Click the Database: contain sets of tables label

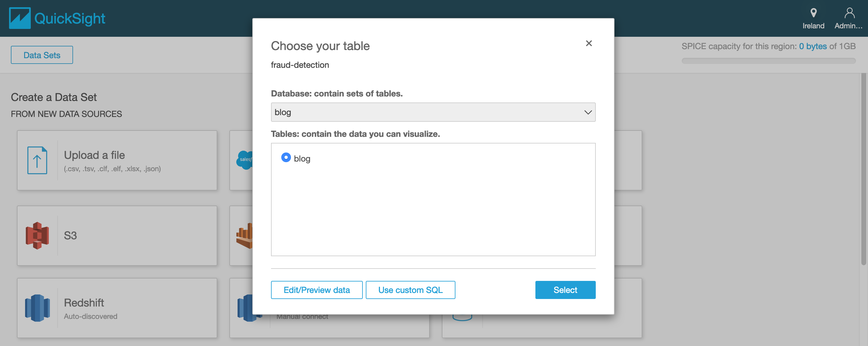(x=337, y=93)
